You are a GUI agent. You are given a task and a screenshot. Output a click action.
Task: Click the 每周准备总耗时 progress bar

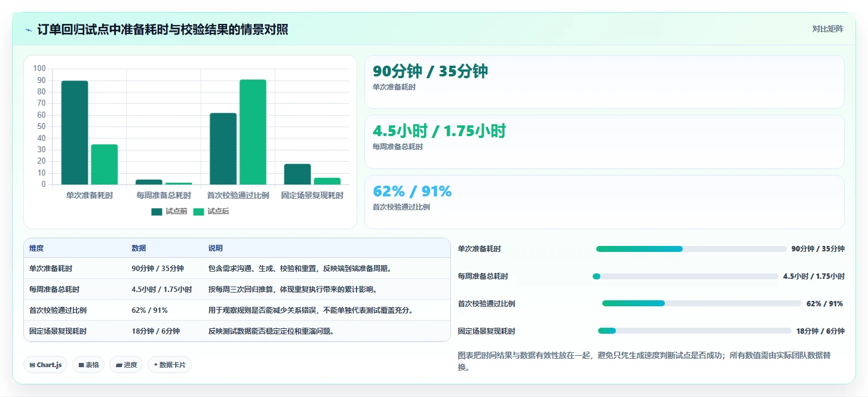[x=685, y=276]
